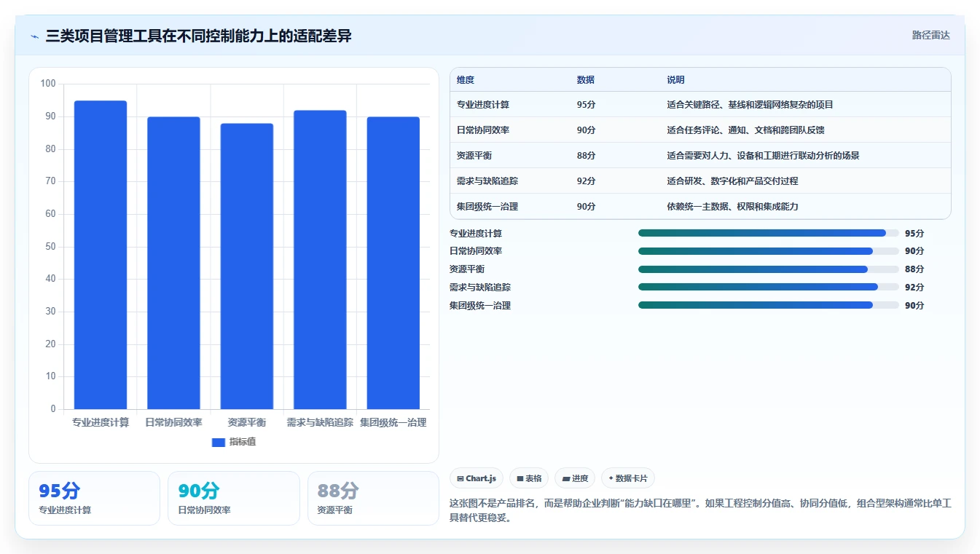This screenshot has width=980, height=554.
Task: Click the 88分 progress bar for 资源平衡
Action: (x=768, y=269)
